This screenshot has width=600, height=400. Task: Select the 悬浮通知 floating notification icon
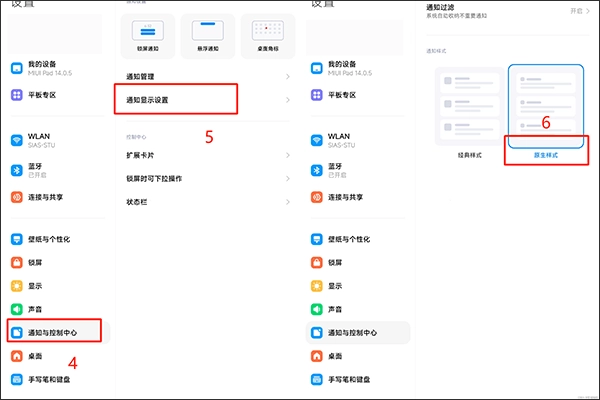pos(207,33)
